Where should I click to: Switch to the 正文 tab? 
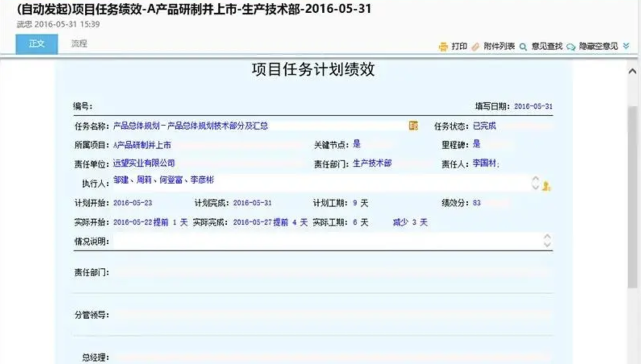tap(37, 44)
